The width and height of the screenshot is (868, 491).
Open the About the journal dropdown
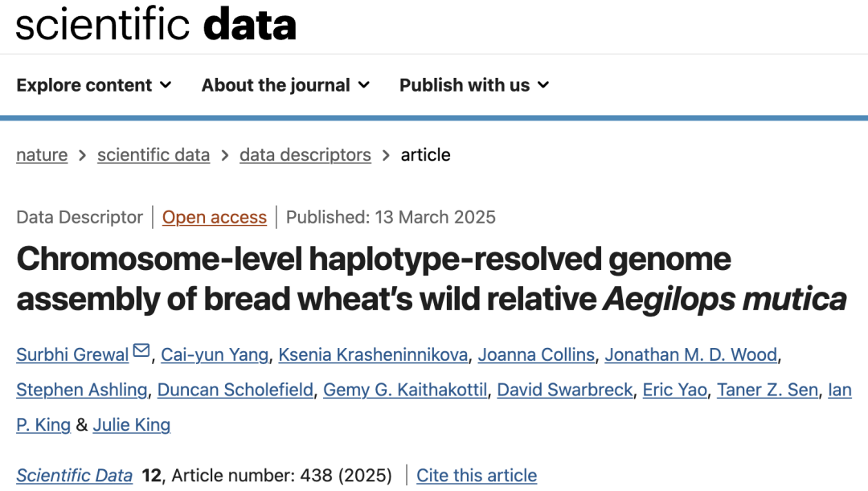[x=285, y=85]
